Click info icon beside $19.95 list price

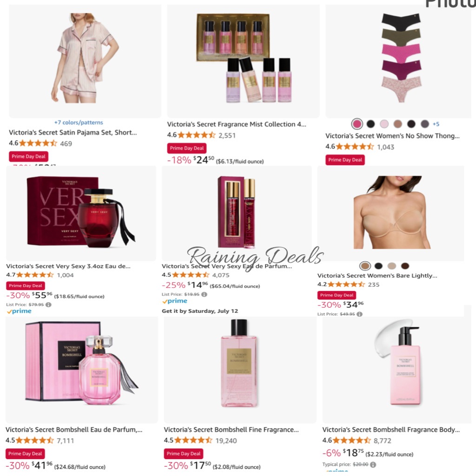(205, 294)
